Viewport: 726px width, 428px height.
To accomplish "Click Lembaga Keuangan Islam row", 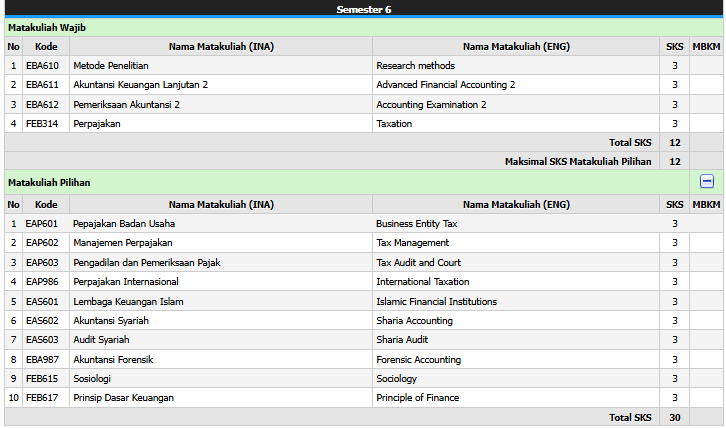I will [128, 301].
